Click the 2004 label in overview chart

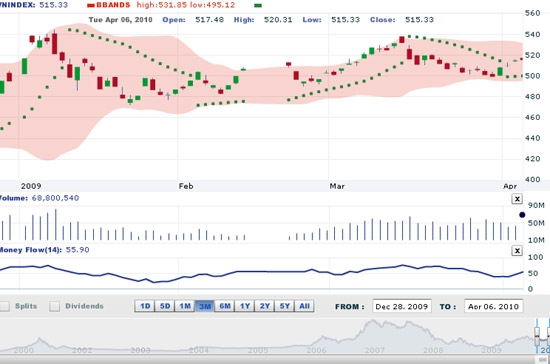coord(199,350)
